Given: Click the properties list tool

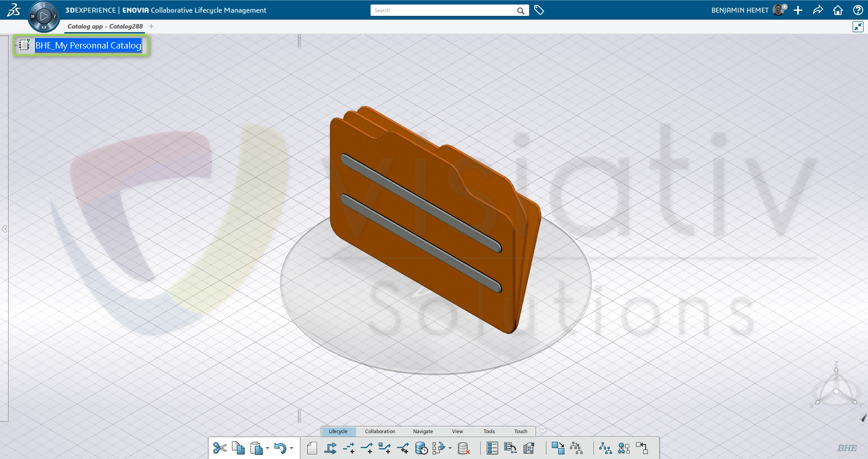Looking at the screenshot, I should (492, 448).
